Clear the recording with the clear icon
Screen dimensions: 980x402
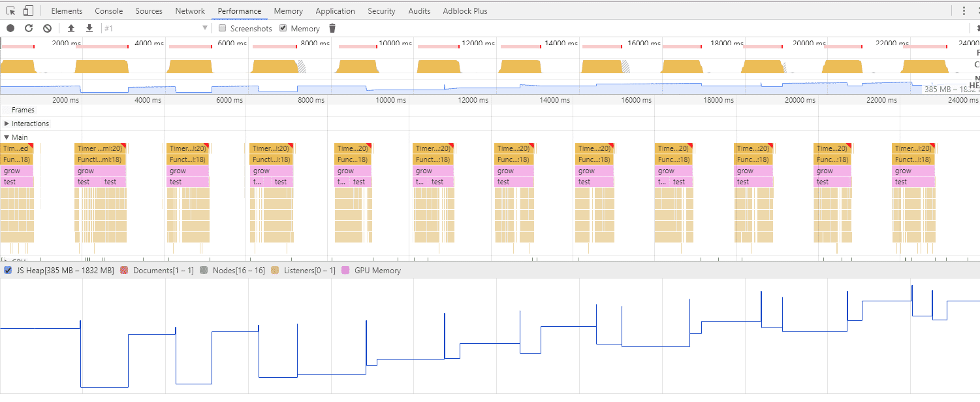click(47, 28)
